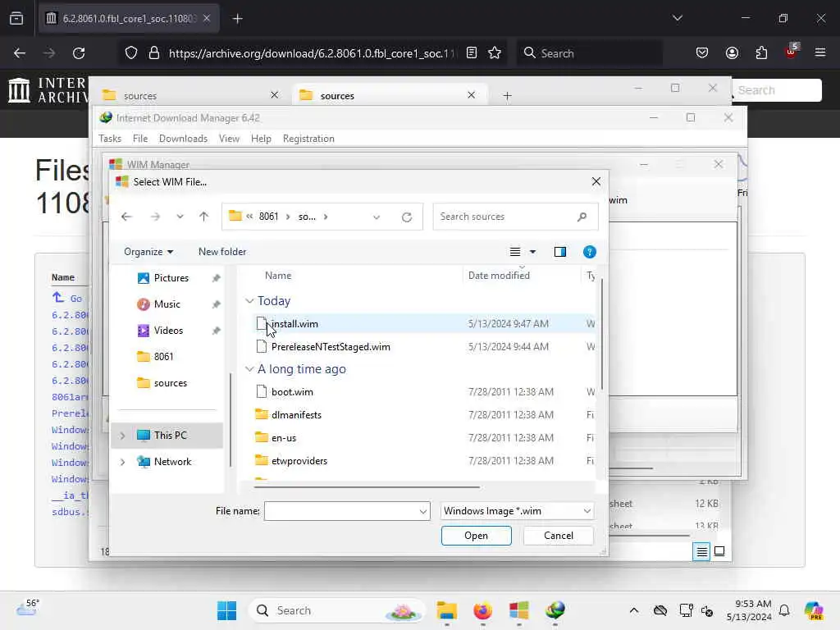Add a new File Explorer tab
This screenshot has width=840, height=630.
(507, 96)
